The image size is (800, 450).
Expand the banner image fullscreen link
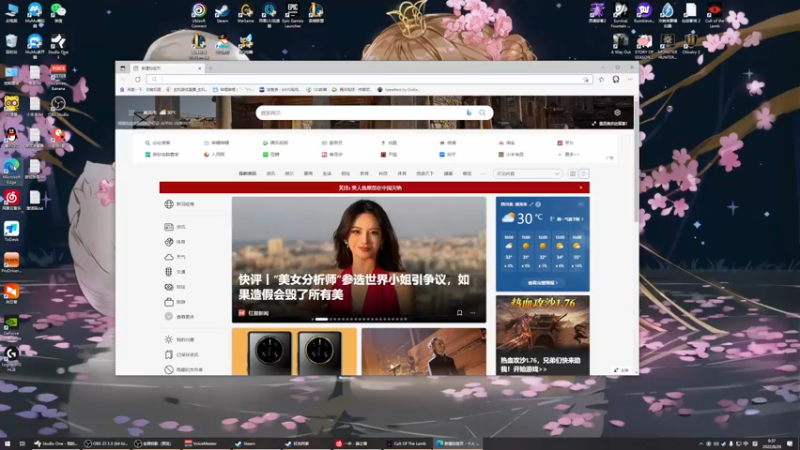610,123
